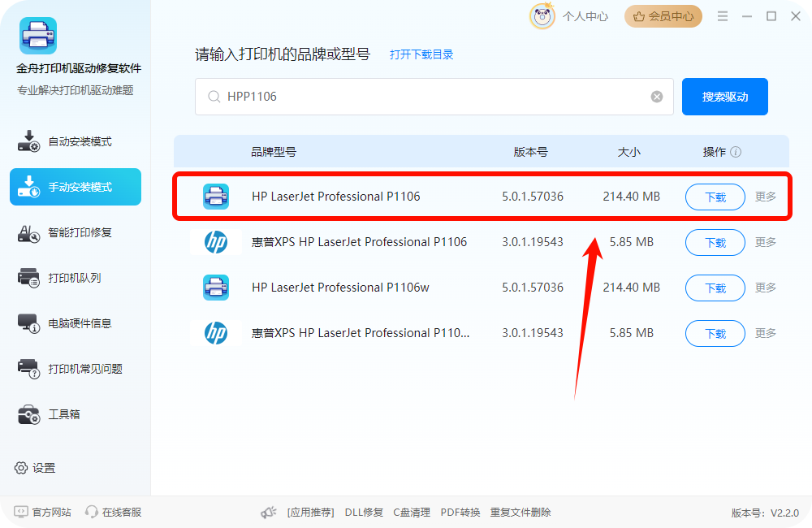Click 更多 for last 惠普XPS P110... row
The width and height of the screenshot is (812, 528).
tap(766, 333)
